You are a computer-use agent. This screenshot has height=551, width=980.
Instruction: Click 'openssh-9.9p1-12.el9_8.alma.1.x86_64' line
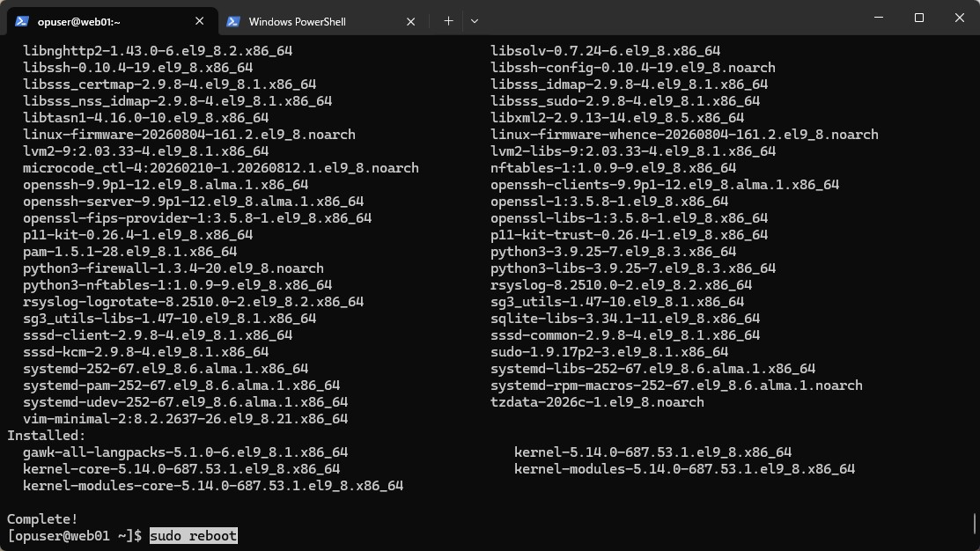tap(166, 184)
